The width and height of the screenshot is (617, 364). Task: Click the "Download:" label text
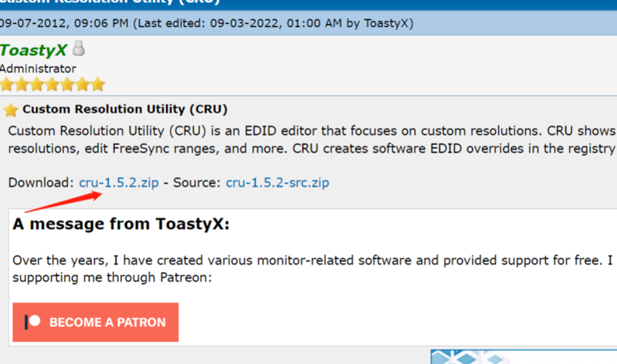41,183
